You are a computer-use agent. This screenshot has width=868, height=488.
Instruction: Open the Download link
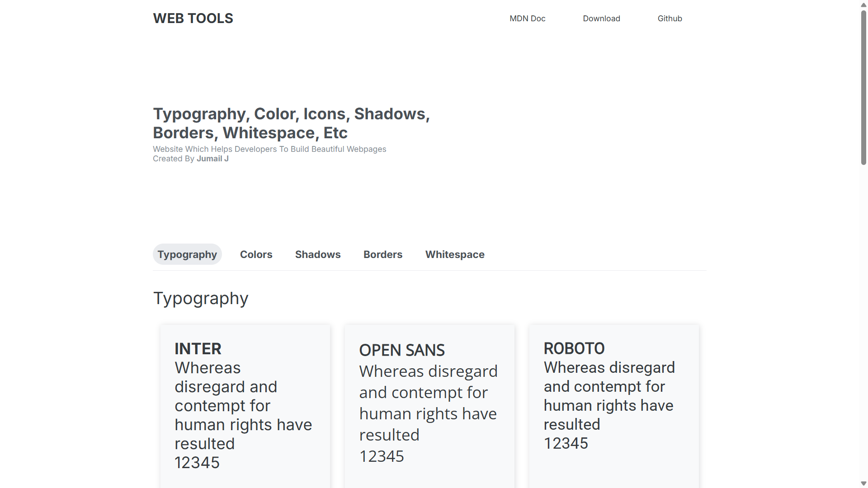pos(601,19)
